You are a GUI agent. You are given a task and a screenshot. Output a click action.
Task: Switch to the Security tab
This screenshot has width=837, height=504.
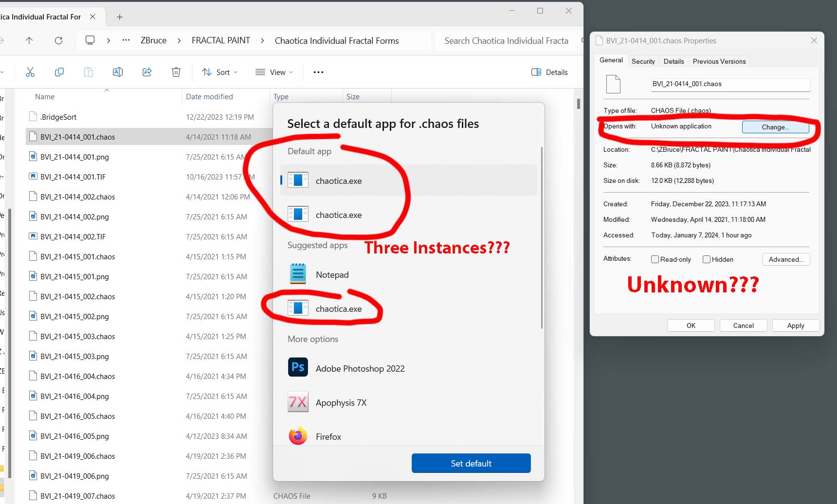click(643, 61)
